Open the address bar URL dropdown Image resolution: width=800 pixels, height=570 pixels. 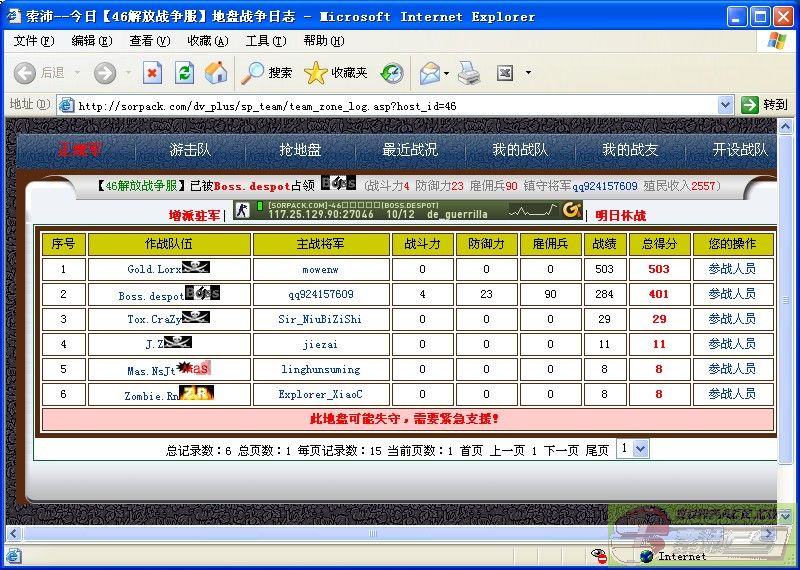pyautogui.click(x=726, y=105)
